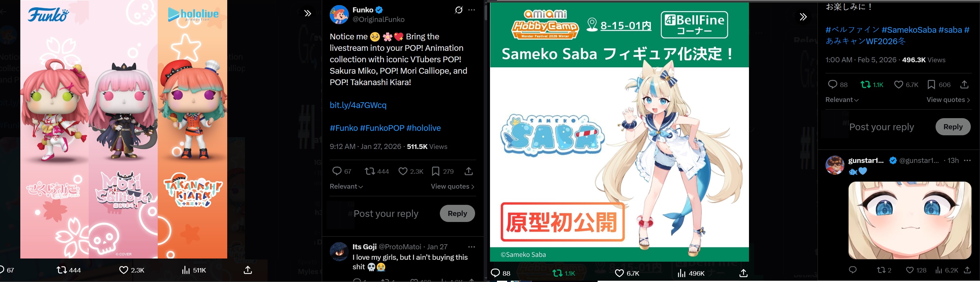980x282 pixels.
Task: Collapse the Funko side panel with the double-chevron
Action: click(x=308, y=14)
